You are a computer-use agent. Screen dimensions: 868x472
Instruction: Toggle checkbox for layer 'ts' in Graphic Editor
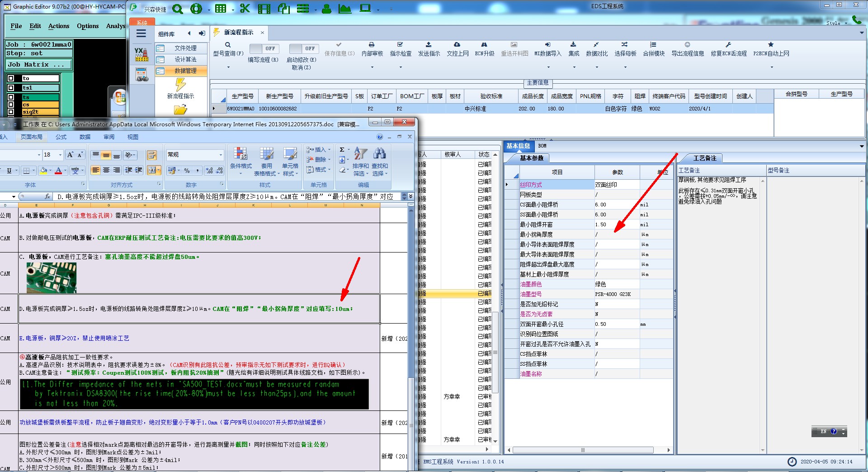11,97
